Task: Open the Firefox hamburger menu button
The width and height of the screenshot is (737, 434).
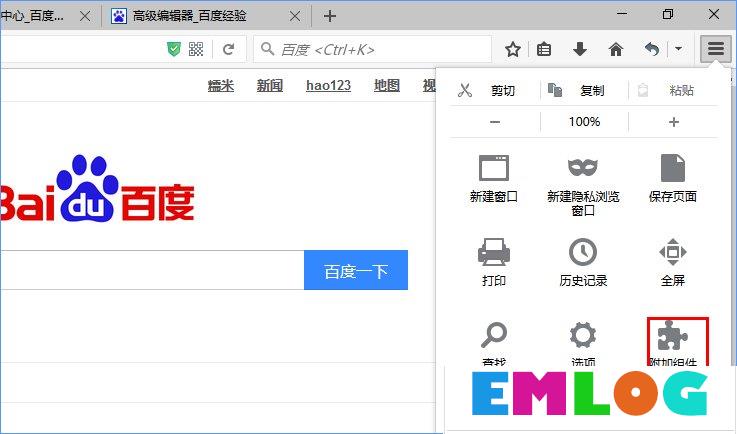Action: tap(715, 48)
